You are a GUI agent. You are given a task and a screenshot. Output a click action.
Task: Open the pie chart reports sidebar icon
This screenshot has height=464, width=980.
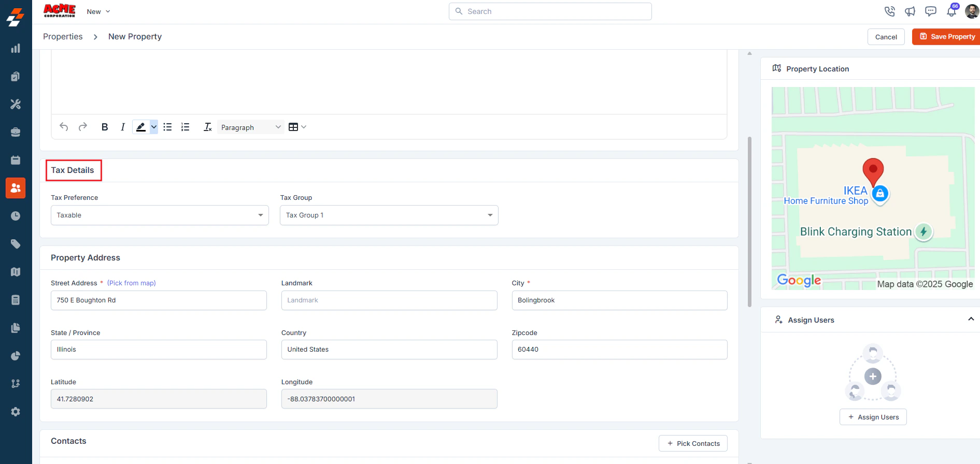pos(16,356)
